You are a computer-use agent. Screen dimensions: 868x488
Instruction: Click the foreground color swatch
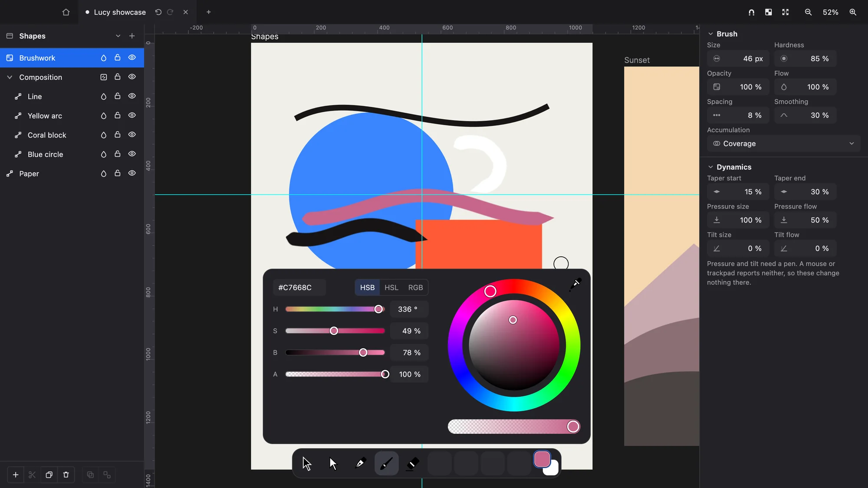542,459
